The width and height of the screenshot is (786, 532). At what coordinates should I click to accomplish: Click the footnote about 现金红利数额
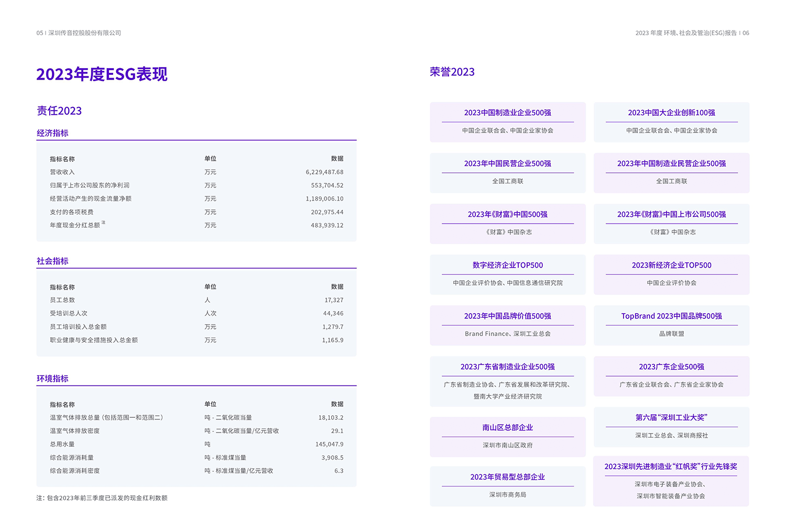(x=102, y=498)
